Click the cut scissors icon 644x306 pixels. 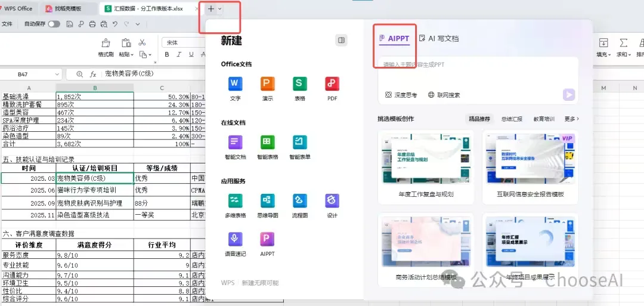point(142,42)
